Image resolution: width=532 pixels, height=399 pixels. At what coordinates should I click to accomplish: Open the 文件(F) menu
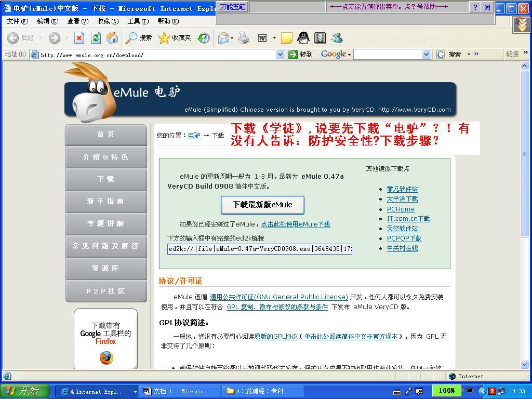(x=18, y=21)
